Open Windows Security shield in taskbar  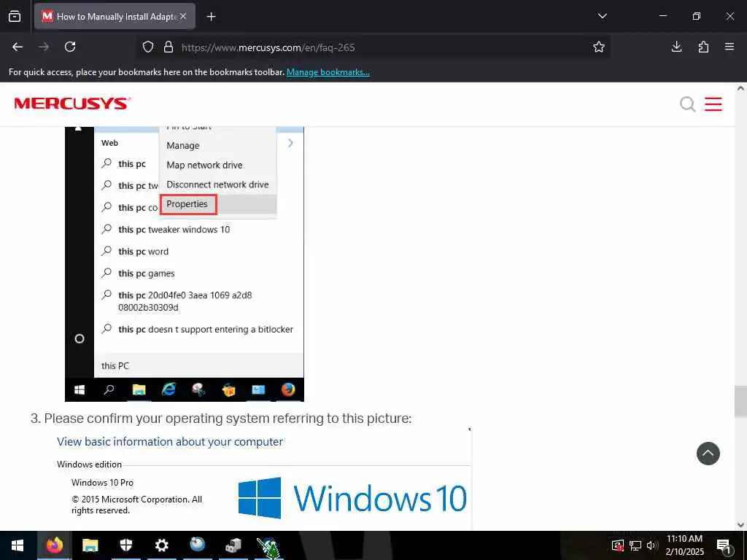[x=125, y=545]
